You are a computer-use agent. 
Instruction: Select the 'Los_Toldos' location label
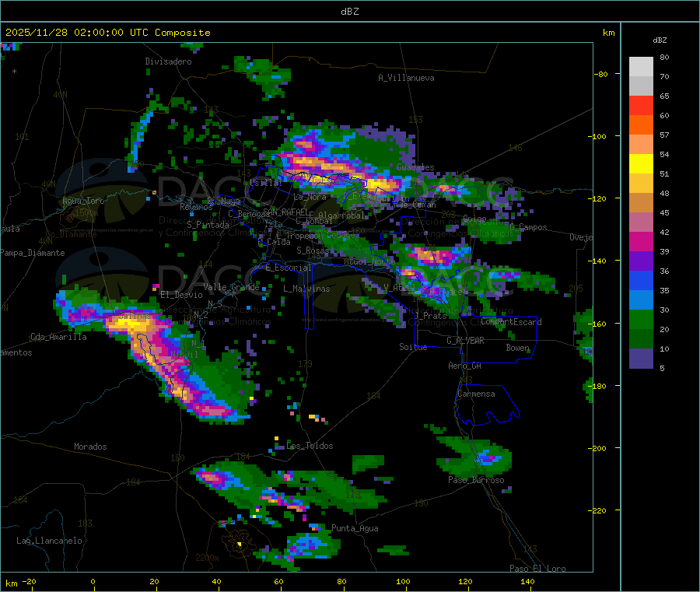point(310,446)
